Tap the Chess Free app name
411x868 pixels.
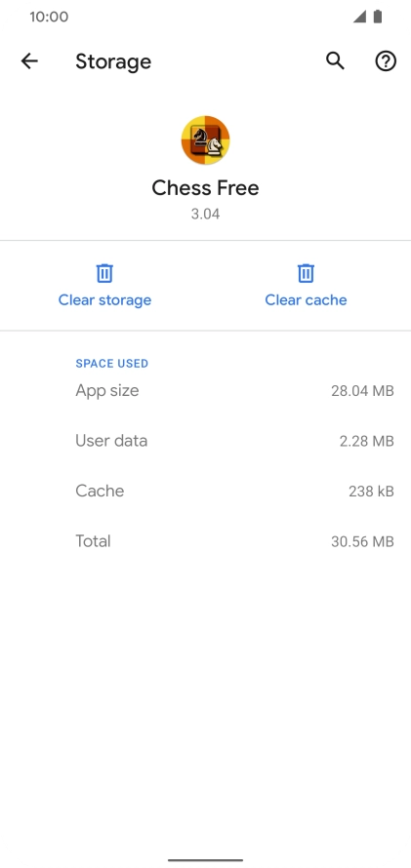click(205, 187)
